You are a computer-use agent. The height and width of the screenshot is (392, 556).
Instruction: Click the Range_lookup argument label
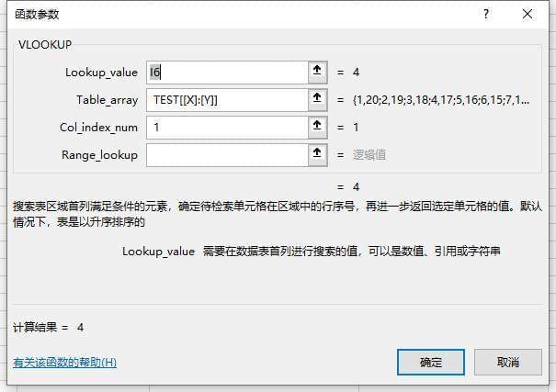point(99,155)
